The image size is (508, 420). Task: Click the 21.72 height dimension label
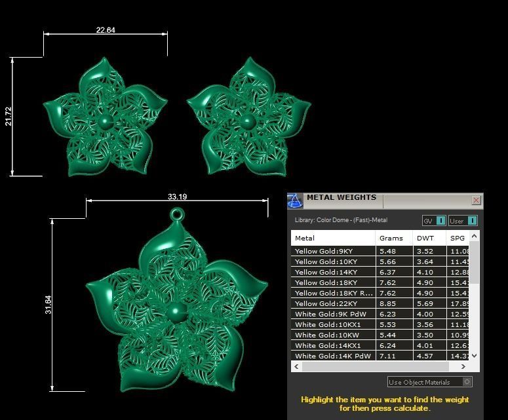pyautogui.click(x=8, y=116)
